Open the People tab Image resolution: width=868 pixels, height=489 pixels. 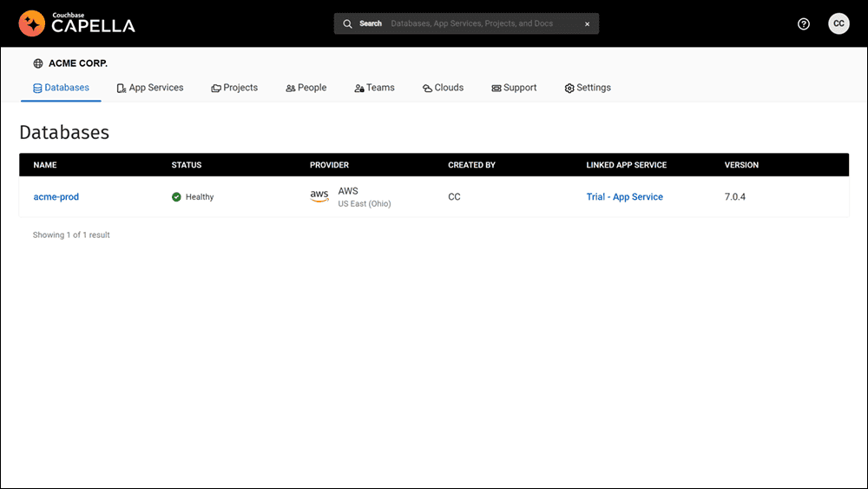pyautogui.click(x=306, y=88)
